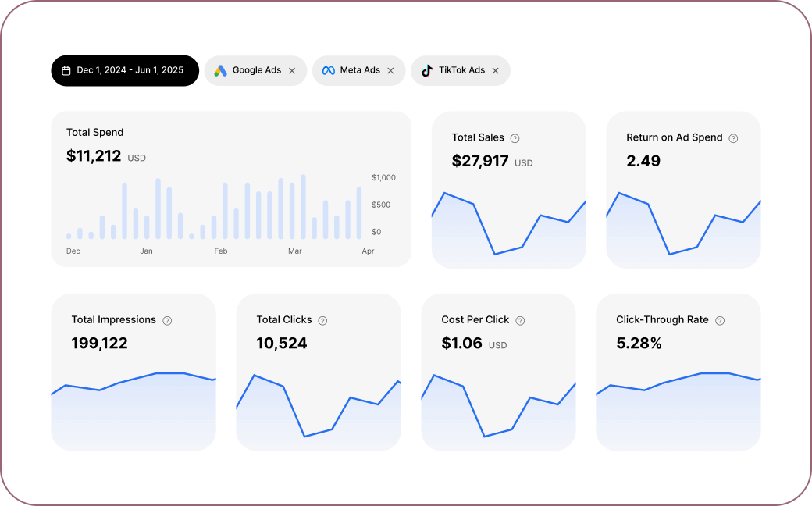Click help icon next to Total Sales

[x=515, y=138]
